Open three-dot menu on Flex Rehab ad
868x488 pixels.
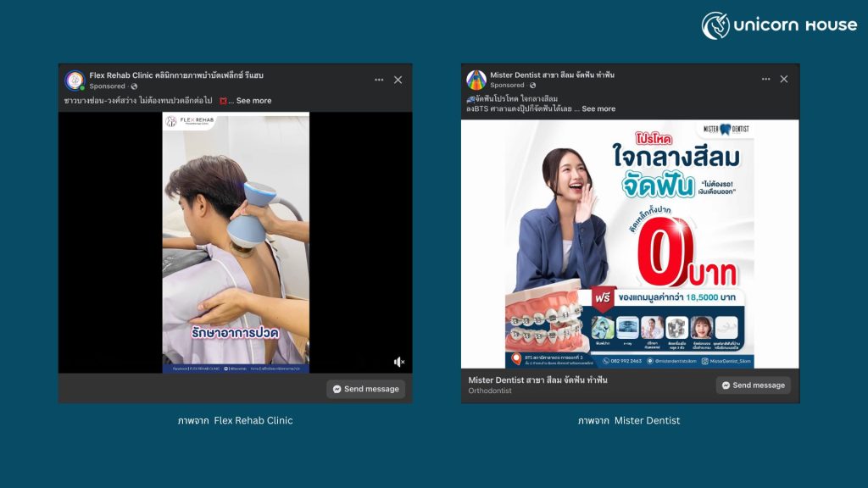click(379, 80)
